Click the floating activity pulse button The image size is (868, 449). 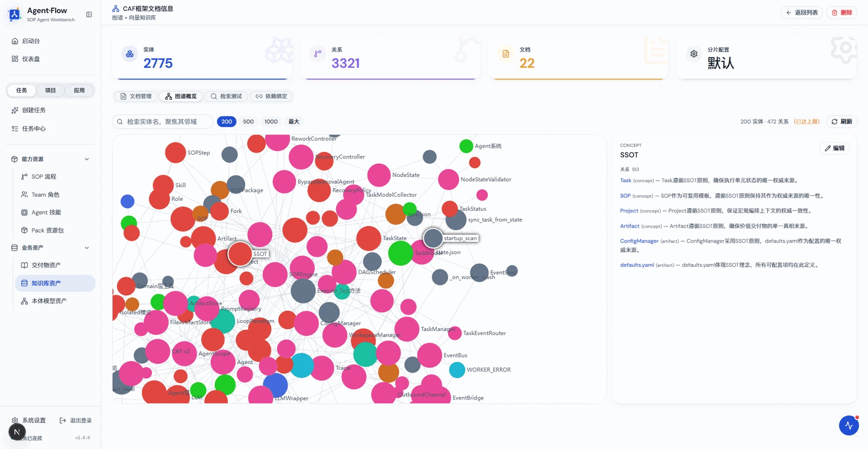(849, 426)
